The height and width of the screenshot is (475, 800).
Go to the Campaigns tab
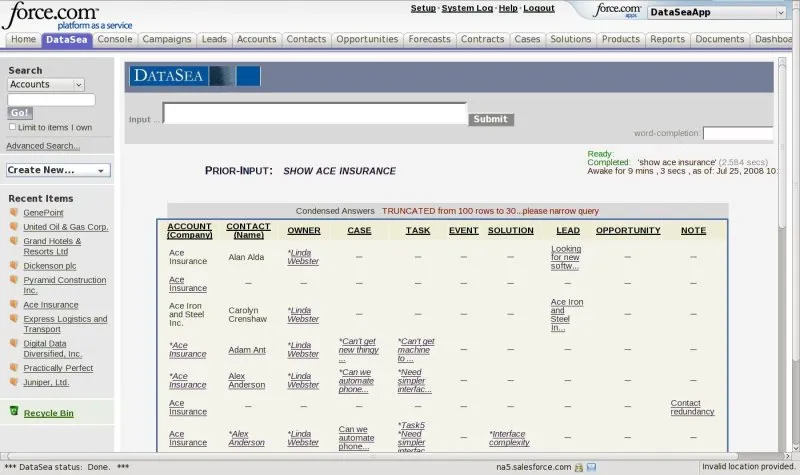[167, 39]
